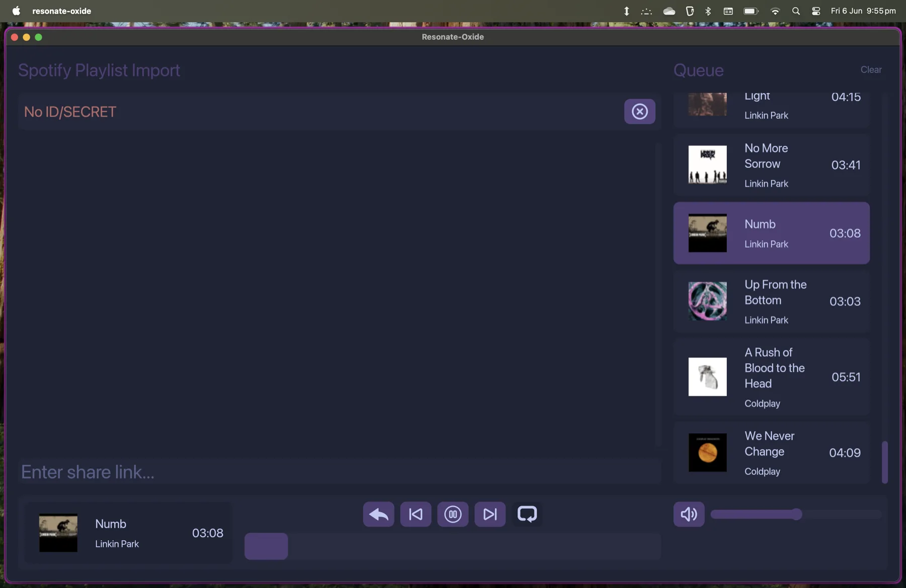This screenshot has width=906, height=588.
Task: Open Control Center in menu bar
Action: [x=816, y=11]
